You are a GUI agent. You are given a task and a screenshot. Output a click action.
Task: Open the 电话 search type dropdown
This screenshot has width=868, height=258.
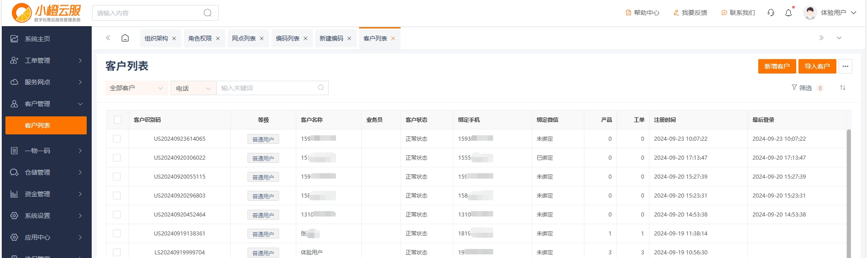pos(193,88)
